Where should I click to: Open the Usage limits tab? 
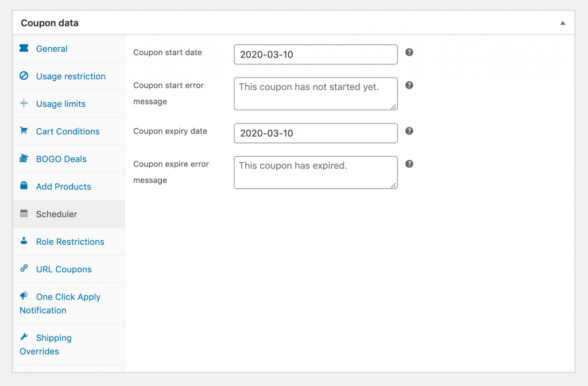pyautogui.click(x=60, y=104)
